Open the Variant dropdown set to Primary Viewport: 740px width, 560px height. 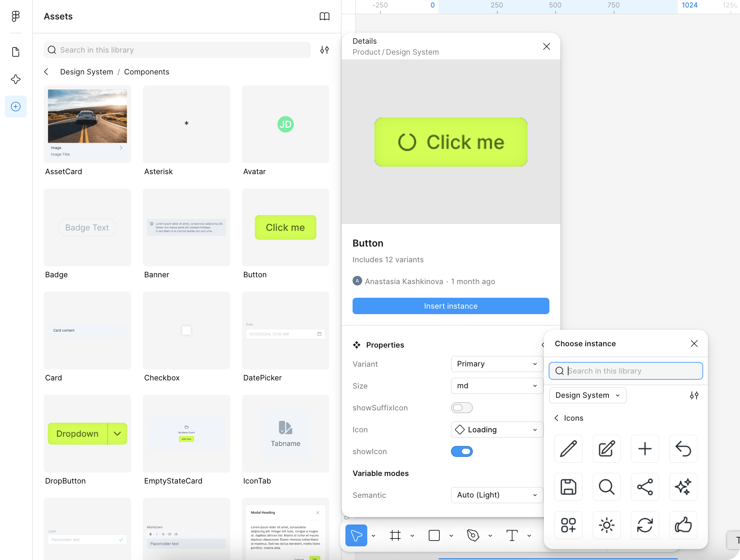point(497,364)
